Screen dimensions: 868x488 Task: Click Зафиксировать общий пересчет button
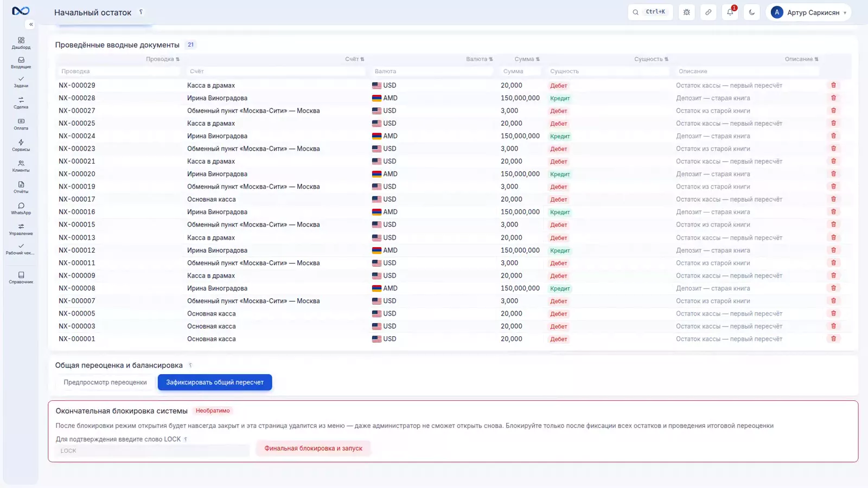215,382
